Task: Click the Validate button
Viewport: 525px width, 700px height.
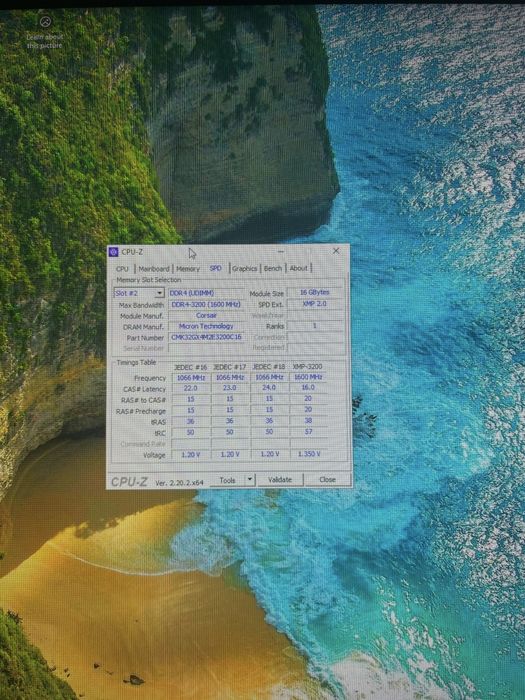Action: coord(280,479)
